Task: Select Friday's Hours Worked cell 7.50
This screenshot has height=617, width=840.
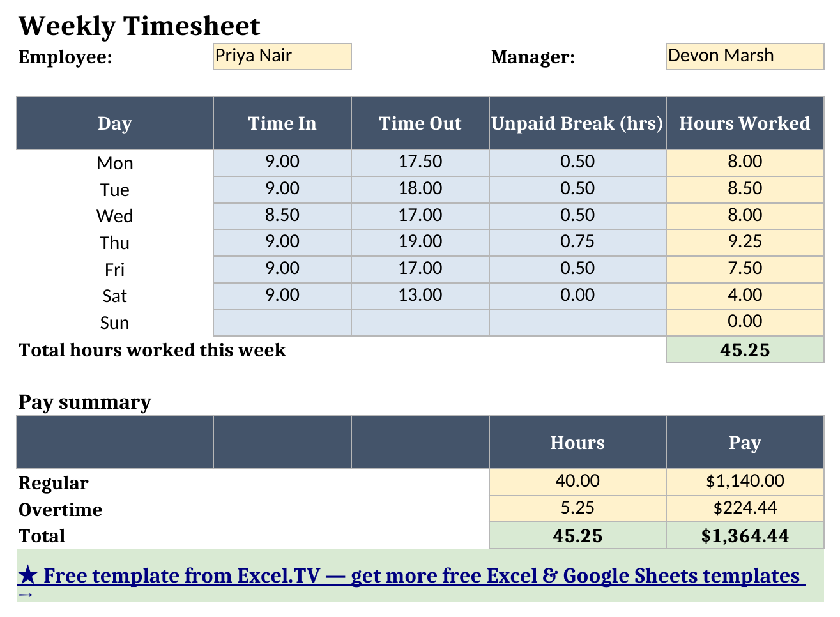Action: [x=745, y=269]
